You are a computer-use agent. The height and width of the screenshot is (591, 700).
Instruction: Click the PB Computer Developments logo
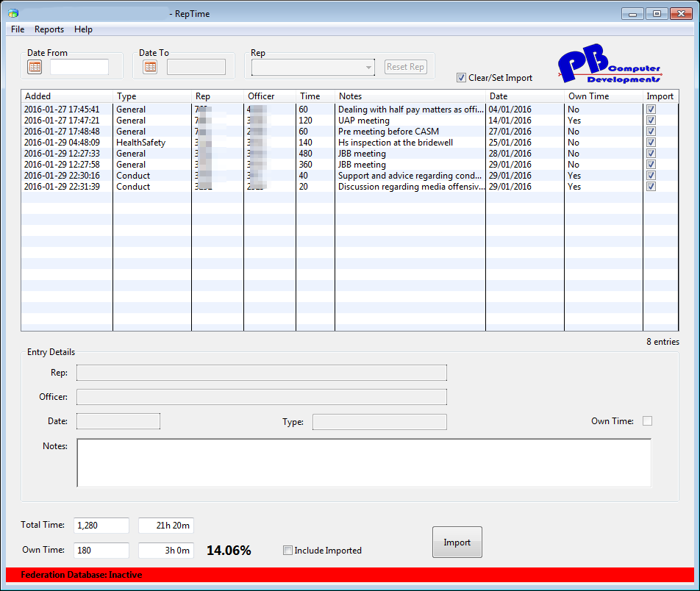tap(609, 64)
